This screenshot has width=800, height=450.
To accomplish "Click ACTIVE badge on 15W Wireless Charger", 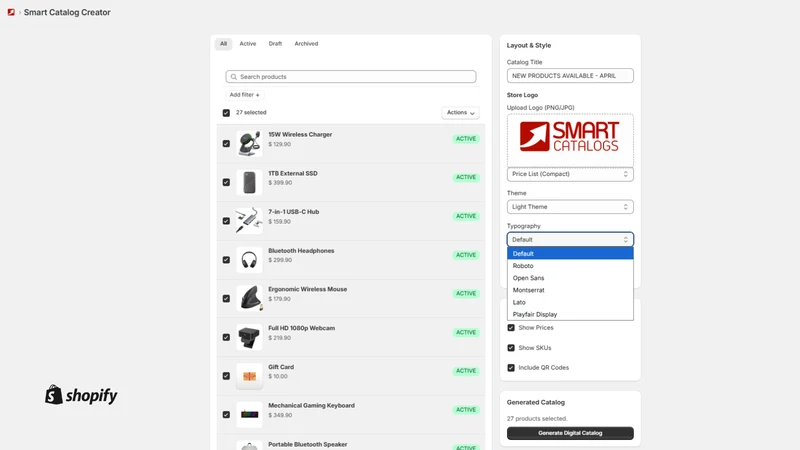I will [466, 139].
